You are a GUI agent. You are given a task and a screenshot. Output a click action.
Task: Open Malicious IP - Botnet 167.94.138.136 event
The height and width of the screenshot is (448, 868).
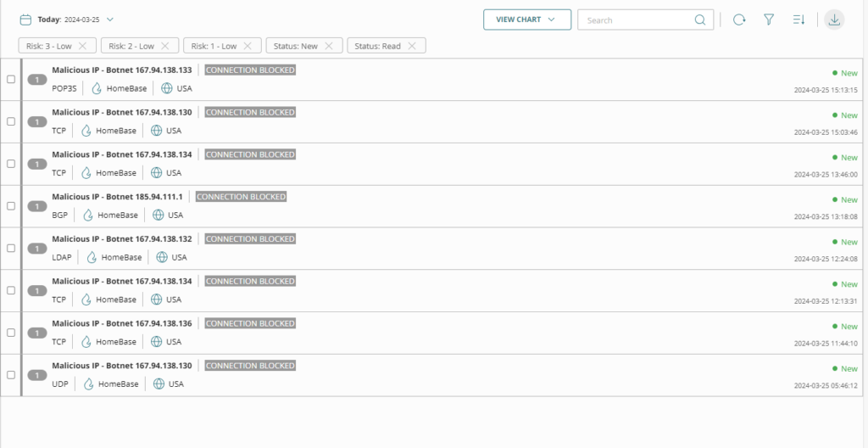pyautogui.click(x=122, y=323)
